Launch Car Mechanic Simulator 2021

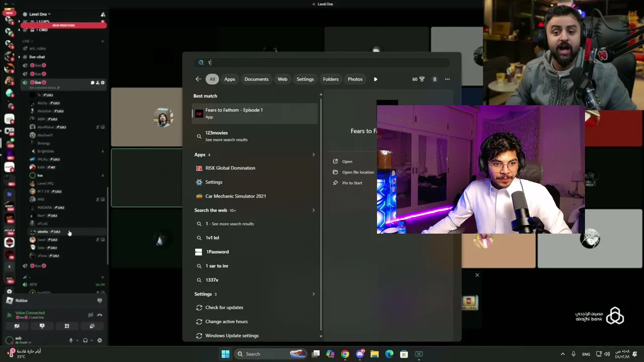coord(255,196)
